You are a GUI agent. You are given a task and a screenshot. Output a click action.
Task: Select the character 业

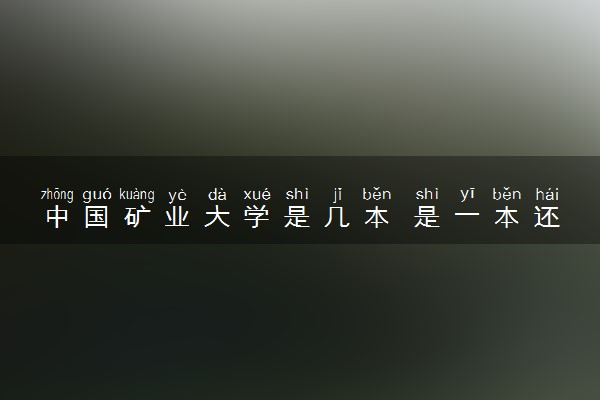[x=177, y=217]
